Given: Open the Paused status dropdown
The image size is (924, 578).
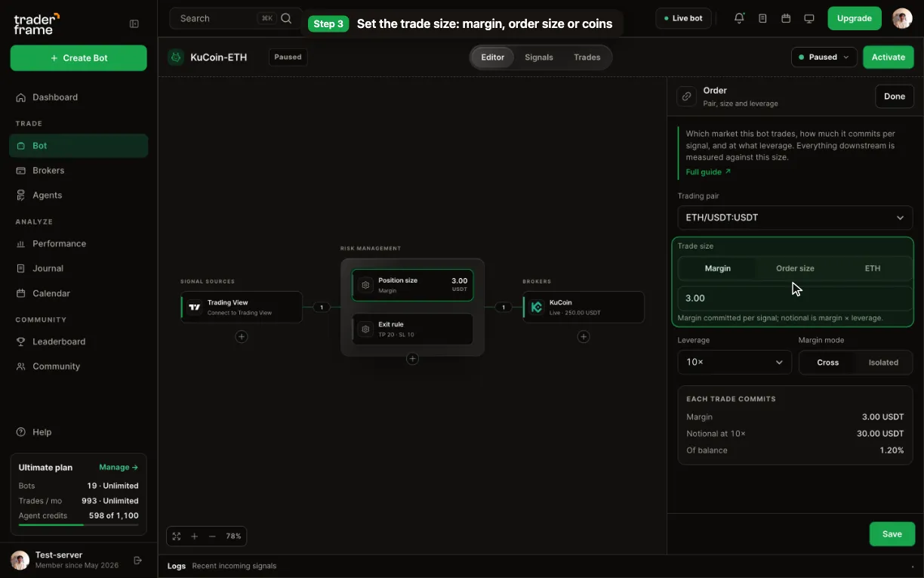Looking at the screenshot, I should point(824,57).
